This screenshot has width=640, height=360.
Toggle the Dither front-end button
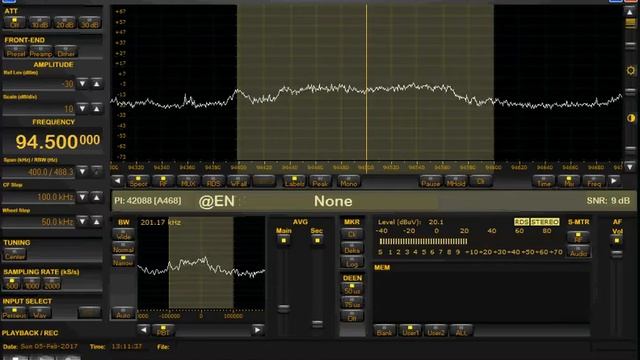66,52
